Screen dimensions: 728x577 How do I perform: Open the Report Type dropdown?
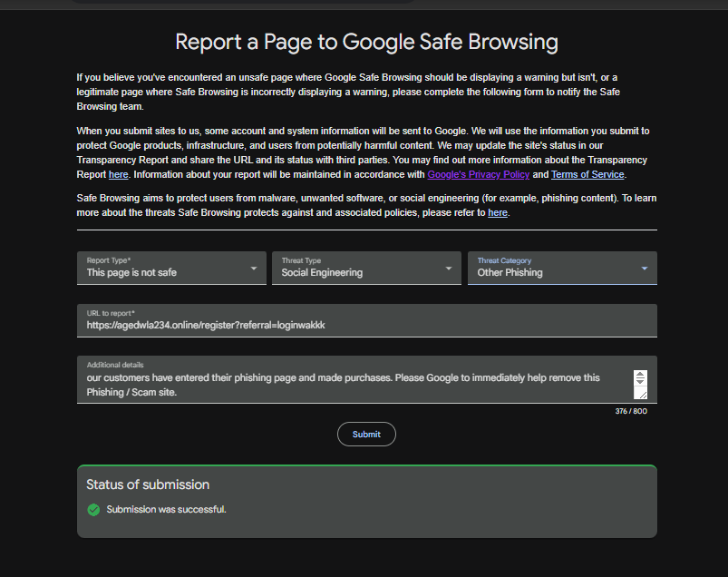click(x=171, y=268)
